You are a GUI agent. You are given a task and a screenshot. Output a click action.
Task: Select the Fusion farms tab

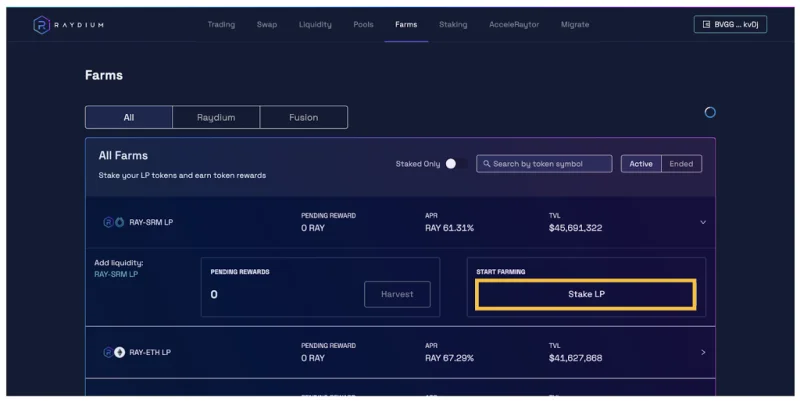pyautogui.click(x=304, y=117)
